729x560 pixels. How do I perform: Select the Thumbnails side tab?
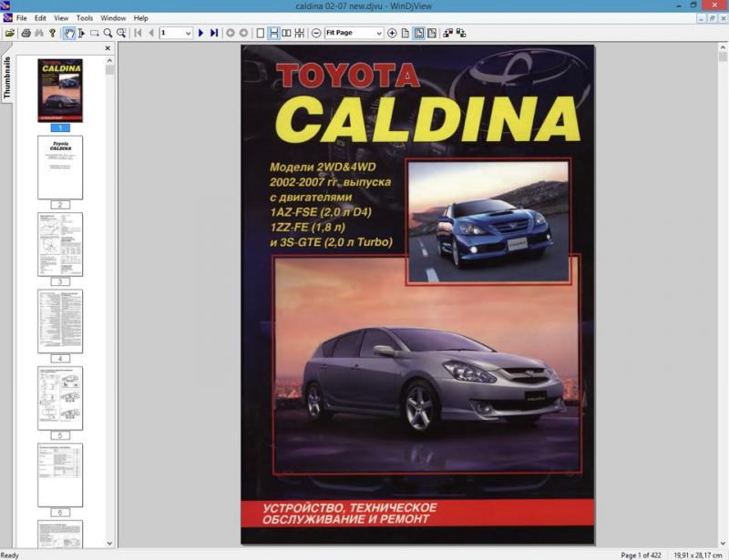(6, 77)
